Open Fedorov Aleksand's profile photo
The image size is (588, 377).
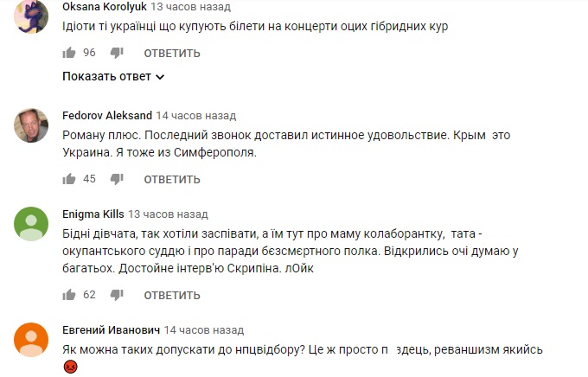click(x=31, y=125)
